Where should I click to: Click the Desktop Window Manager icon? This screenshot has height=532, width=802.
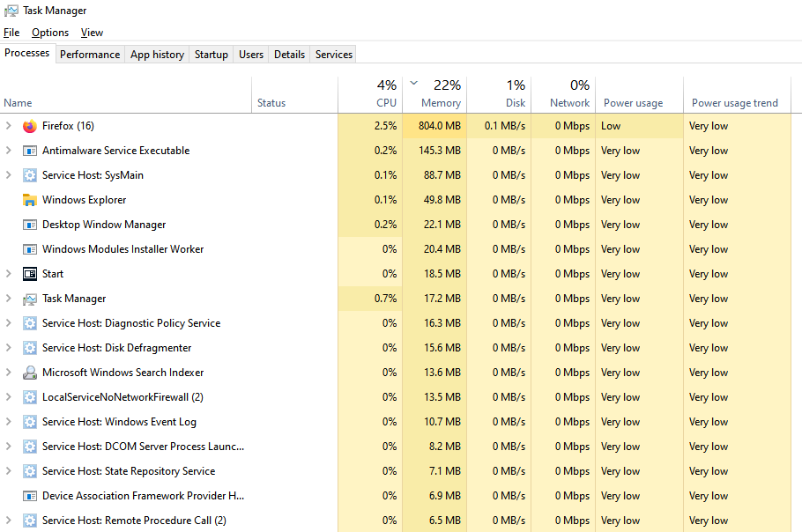30,225
